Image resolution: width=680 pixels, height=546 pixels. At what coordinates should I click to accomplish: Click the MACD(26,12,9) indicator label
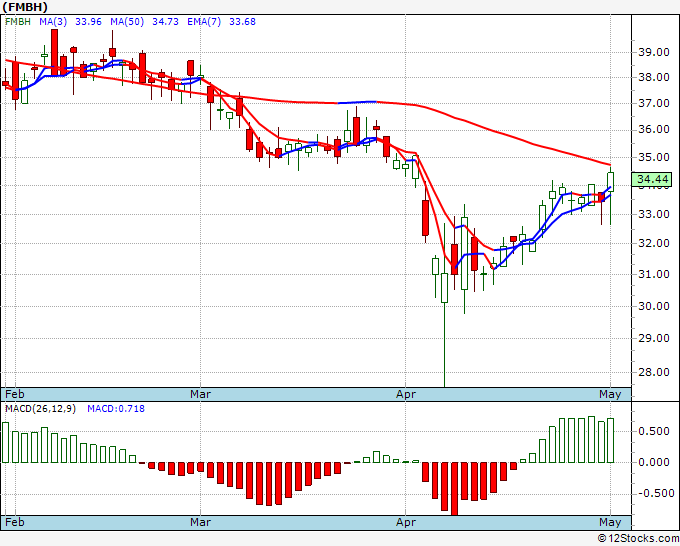[x=40, y=409]
